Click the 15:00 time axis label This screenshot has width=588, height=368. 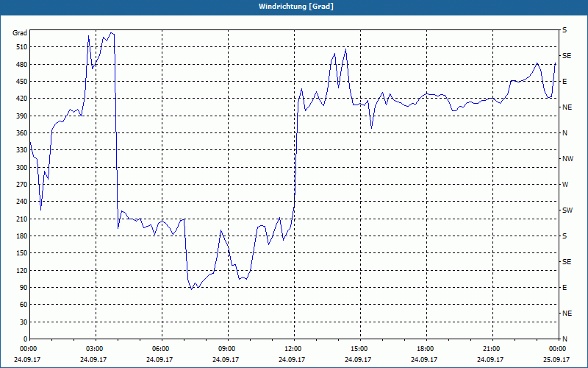click(359, 349)
